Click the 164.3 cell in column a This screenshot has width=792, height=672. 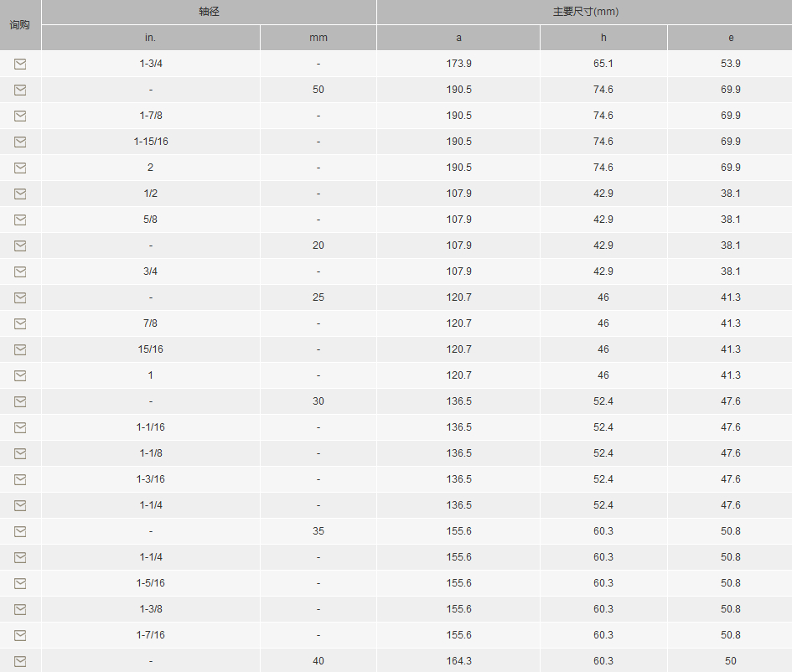[458, 661]
